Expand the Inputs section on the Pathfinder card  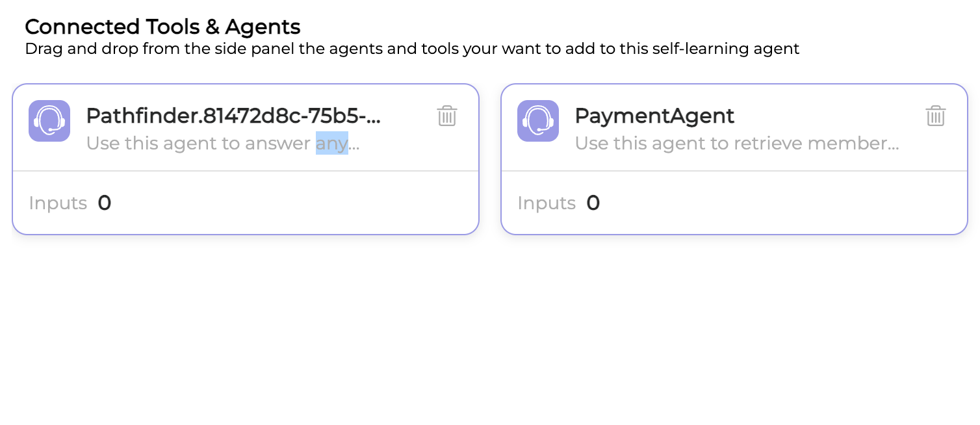58,203
